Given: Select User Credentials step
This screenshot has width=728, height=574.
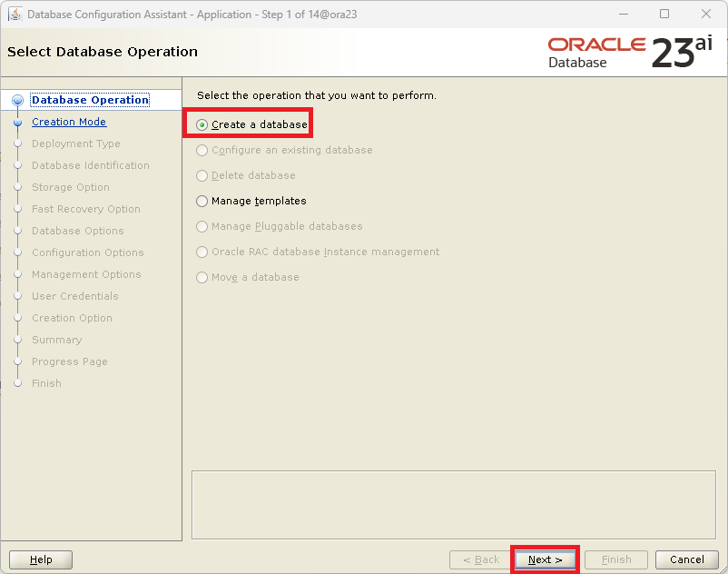Looking at the screenshot, I should tap(75, 296).
